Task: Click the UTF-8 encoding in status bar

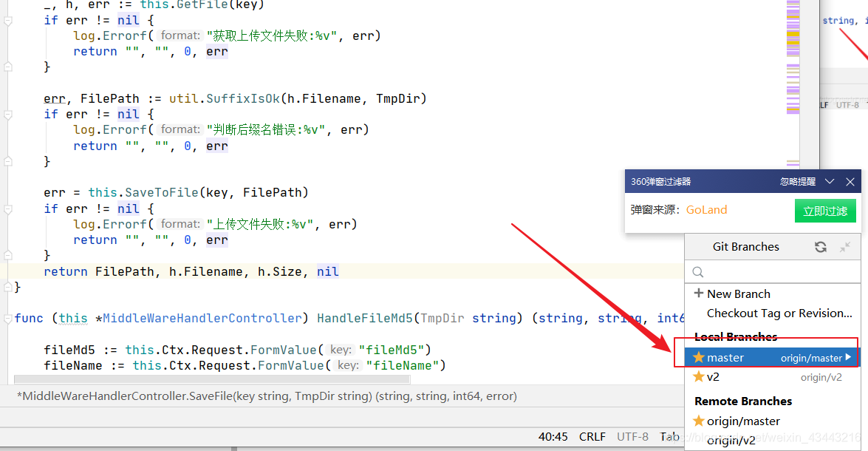Action: [632, 437]
